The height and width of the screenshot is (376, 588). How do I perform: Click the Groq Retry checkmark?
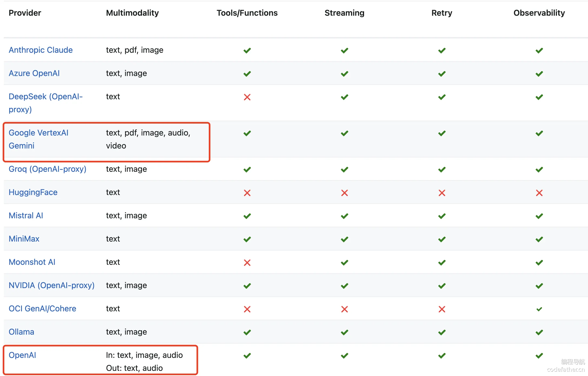click(x=442, y=170)
